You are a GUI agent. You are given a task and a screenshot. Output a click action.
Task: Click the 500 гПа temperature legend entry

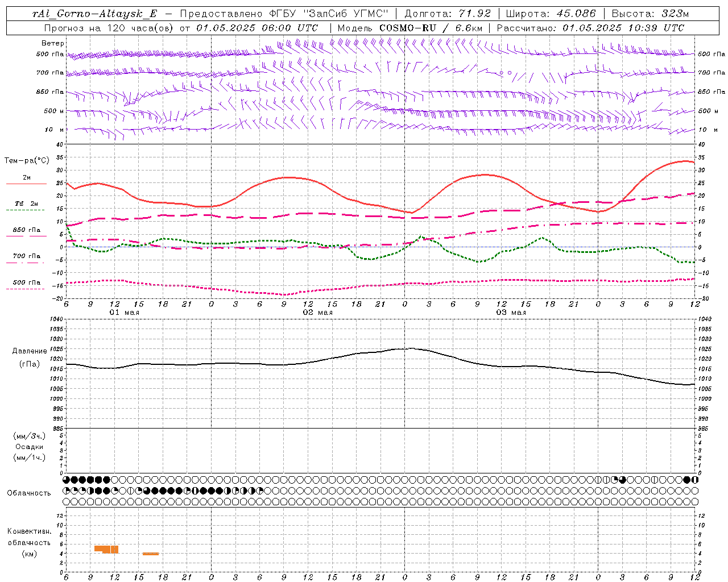click(27, 282)
